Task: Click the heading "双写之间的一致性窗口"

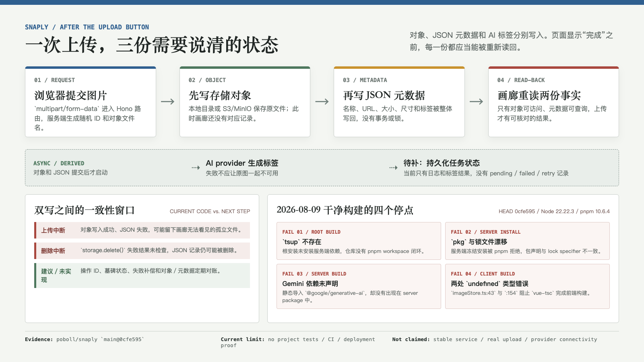Action: [85, 210]
